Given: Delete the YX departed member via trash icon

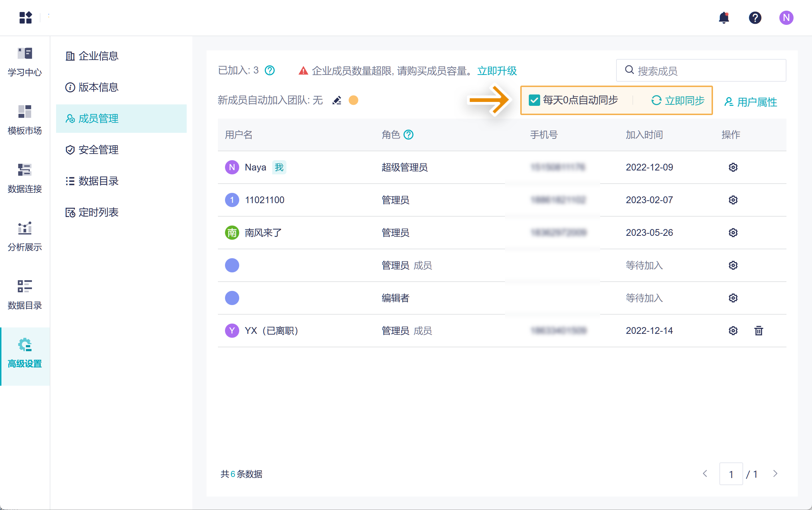Looking at the screenshot, I should click(x=758, y=331).
